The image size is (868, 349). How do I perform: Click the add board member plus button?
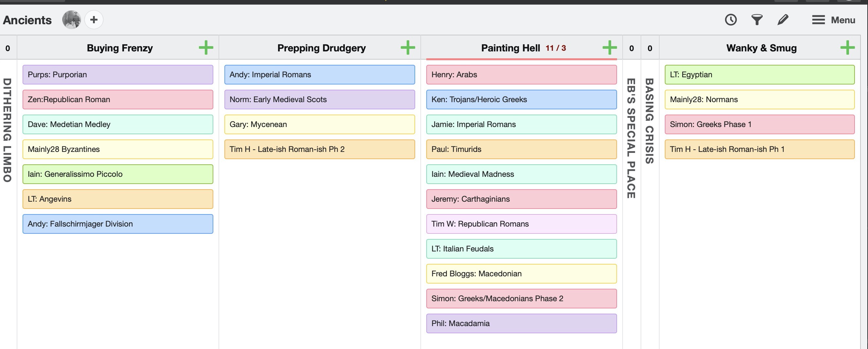(94, 20)
